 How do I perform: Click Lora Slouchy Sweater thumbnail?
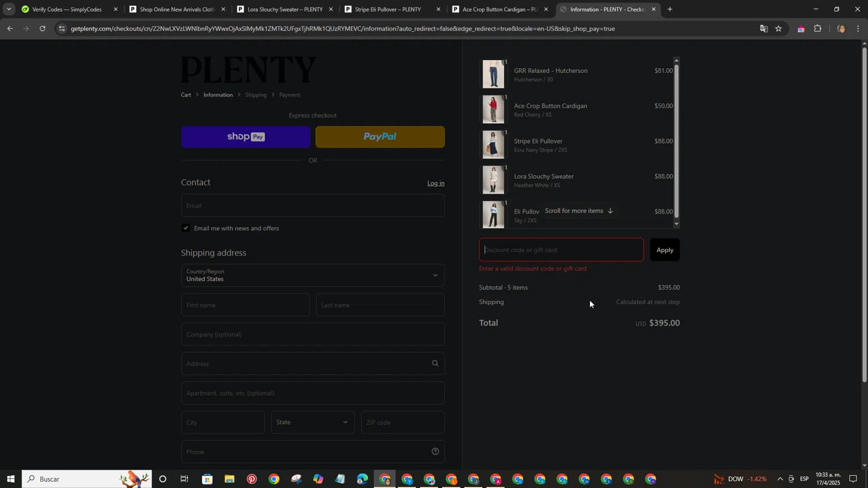(494, 180)
